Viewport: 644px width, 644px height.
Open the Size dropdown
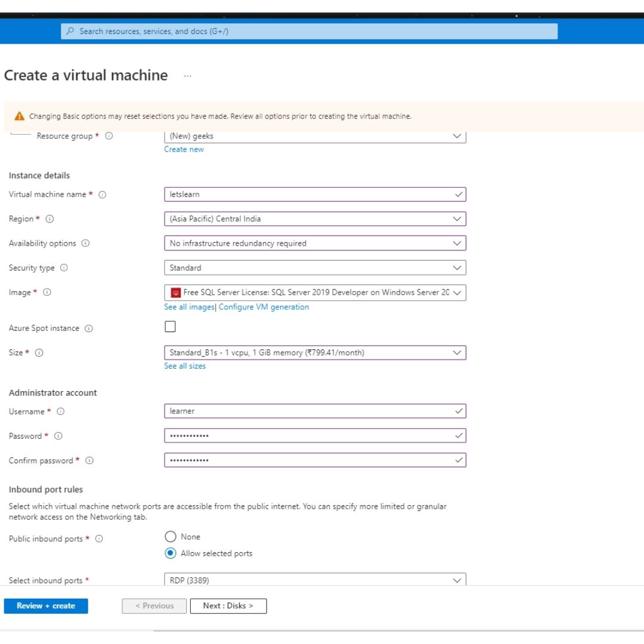click(315, 352)
